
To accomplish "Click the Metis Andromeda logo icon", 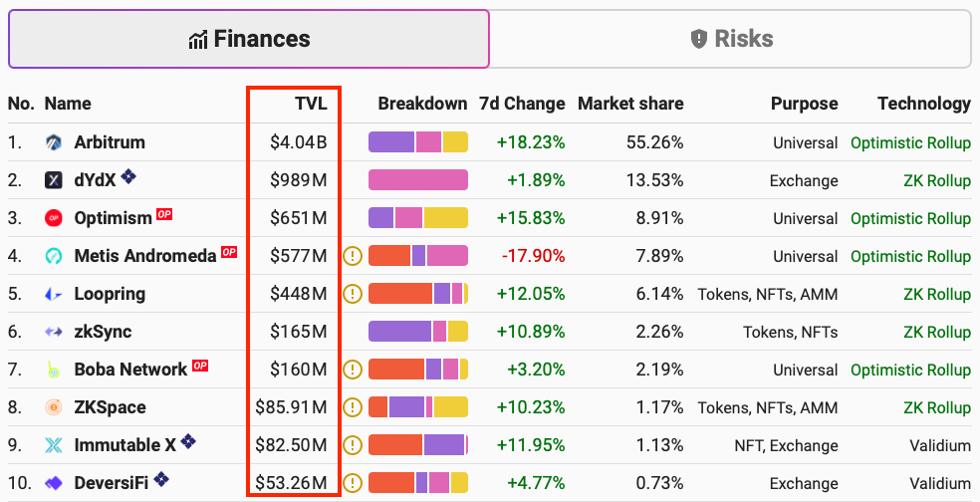I will (54, 256).
